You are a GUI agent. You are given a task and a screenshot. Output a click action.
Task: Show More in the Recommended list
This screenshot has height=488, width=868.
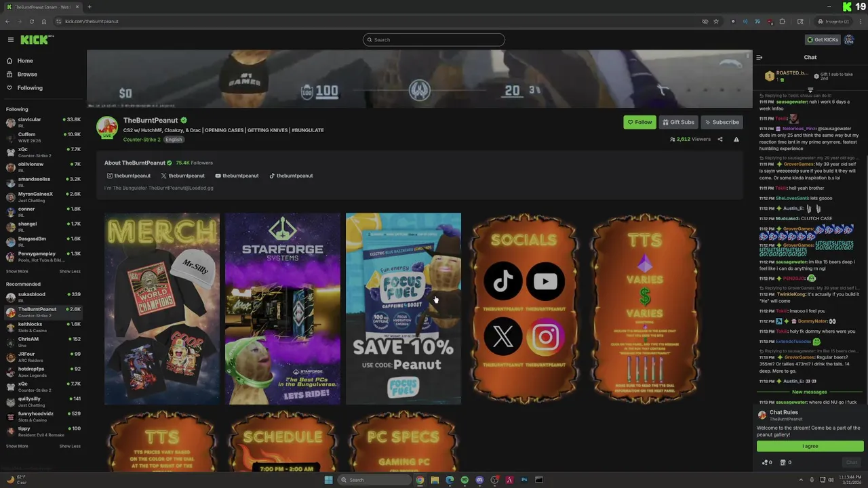coord(17,446)
